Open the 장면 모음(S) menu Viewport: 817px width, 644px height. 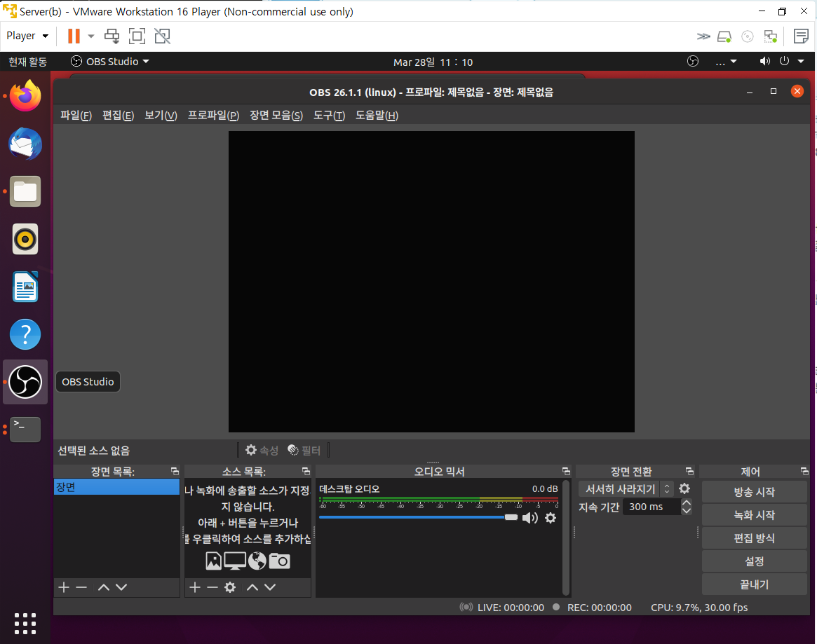click(x=276, y=115)
